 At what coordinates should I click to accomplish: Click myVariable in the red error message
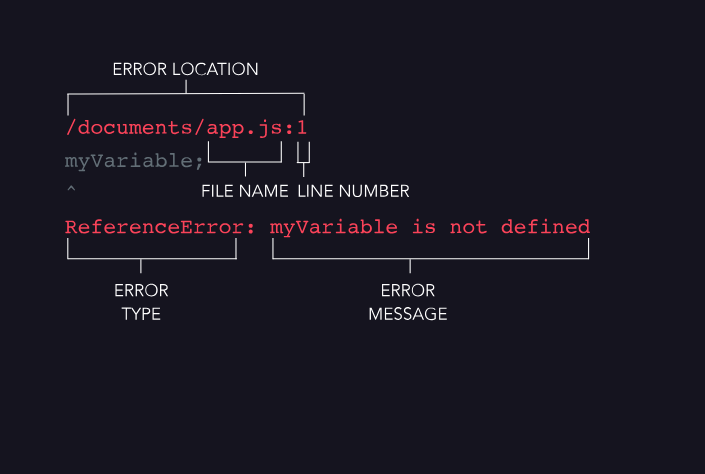click(x=335, y=227)
